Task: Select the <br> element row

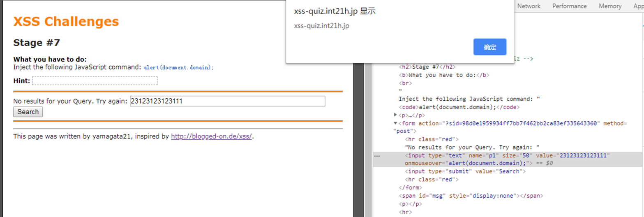Action: pyautogui.click(x=405, y=83)
